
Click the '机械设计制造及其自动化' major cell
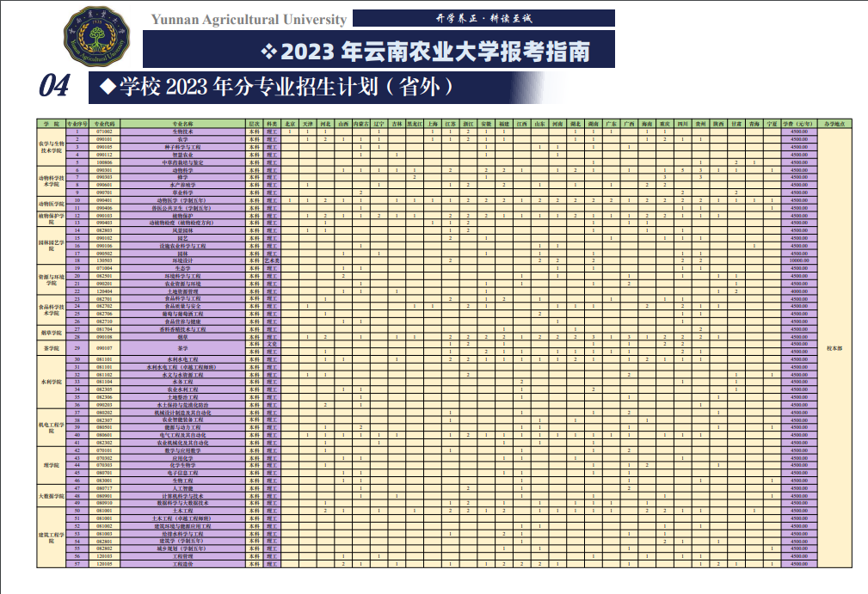182,413
